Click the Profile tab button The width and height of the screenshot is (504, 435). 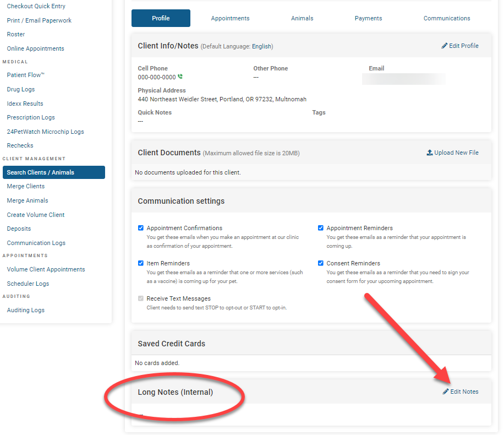point(161,18)
